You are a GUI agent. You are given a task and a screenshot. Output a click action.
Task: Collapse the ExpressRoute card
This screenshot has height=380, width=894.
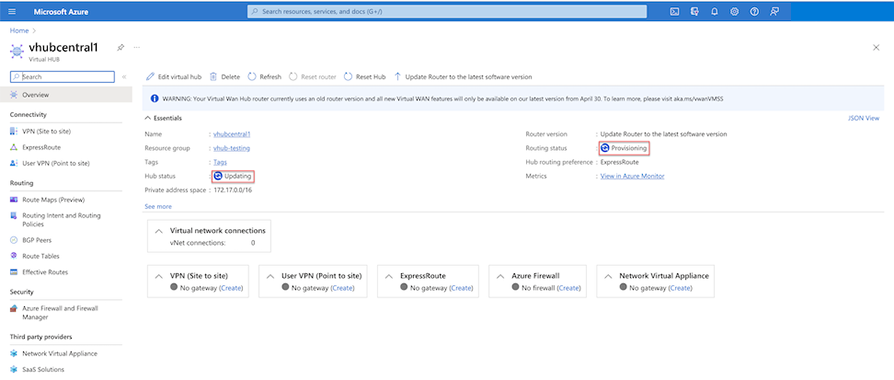[x=389, y=276]
